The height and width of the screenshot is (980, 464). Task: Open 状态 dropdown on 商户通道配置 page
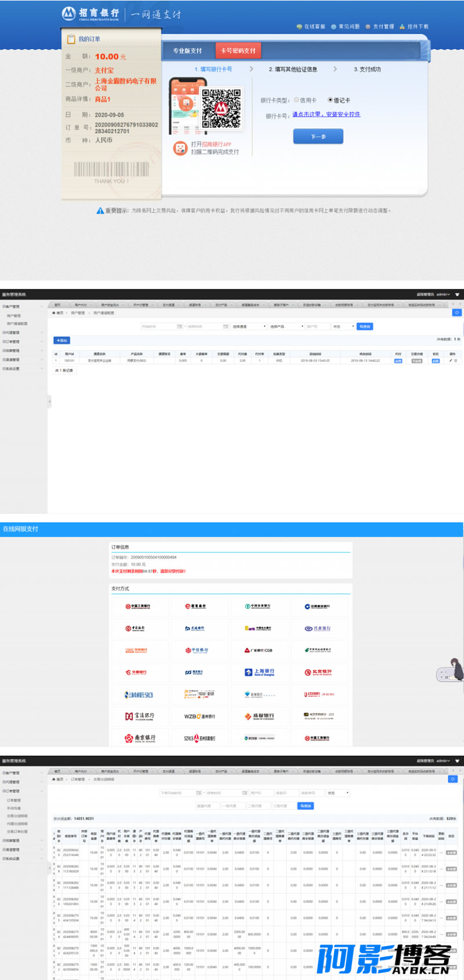[x=343, y=327]
